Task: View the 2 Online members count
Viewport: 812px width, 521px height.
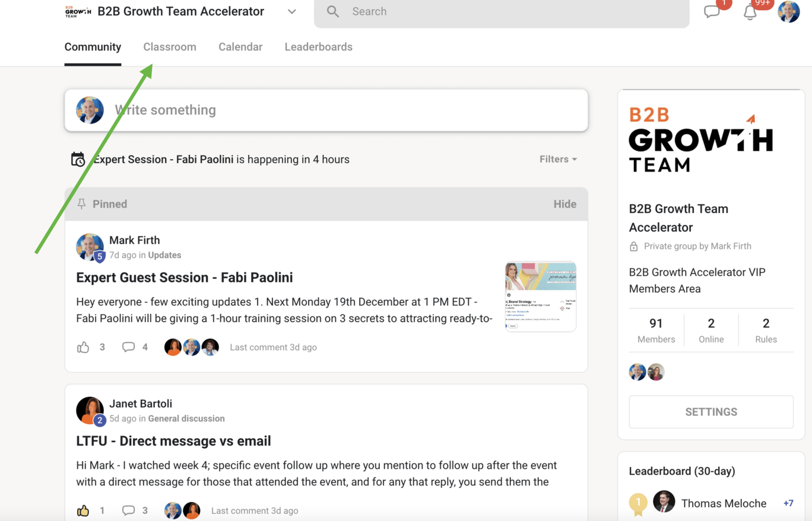Action: pyautogui.click(x=711, y=330)
